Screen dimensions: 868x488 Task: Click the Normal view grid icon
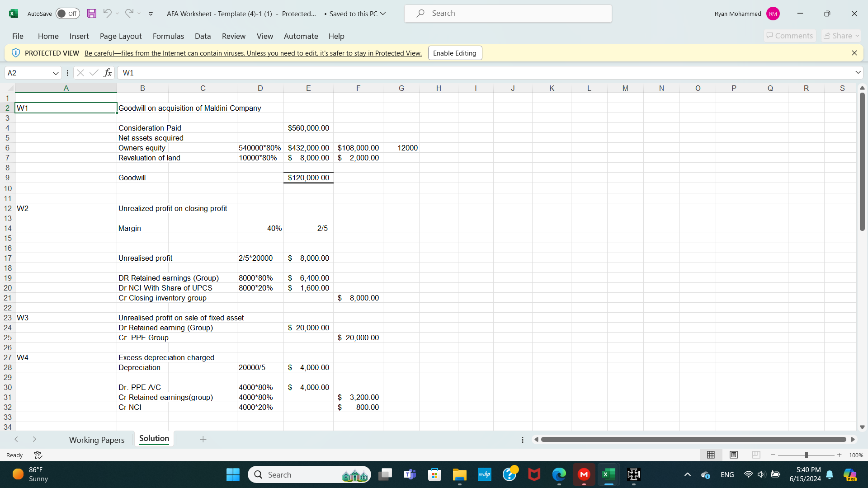click(711, 455)
